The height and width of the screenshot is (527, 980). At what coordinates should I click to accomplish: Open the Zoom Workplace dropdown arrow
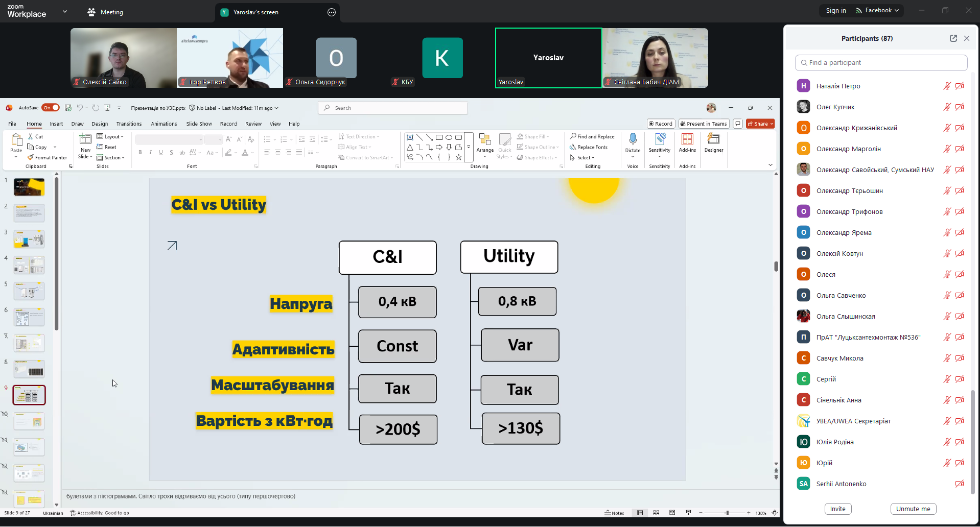tap(65, 11)
